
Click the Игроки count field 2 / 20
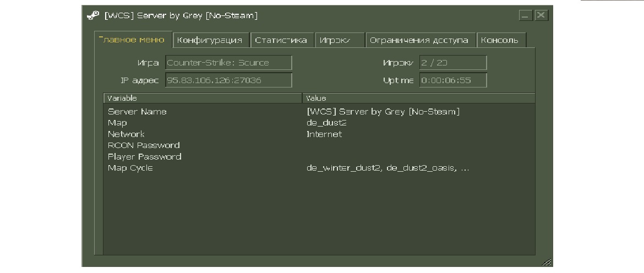453,63
